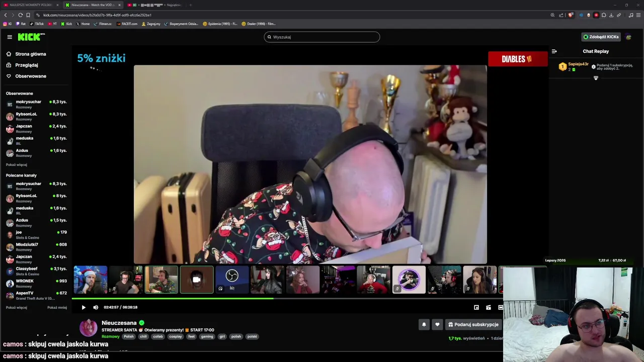Mute the video volume
644x362 pixels.
pos(96,307)
